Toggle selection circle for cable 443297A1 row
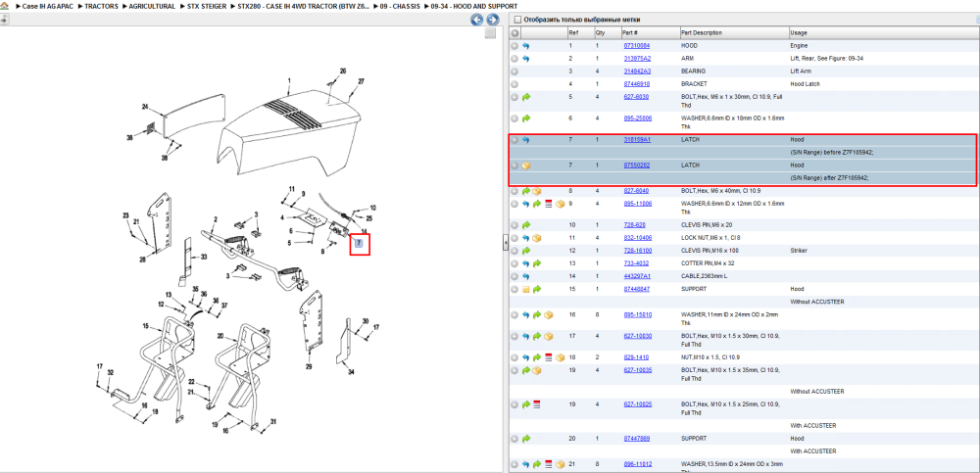980x473 pixels. click(514, 276)
